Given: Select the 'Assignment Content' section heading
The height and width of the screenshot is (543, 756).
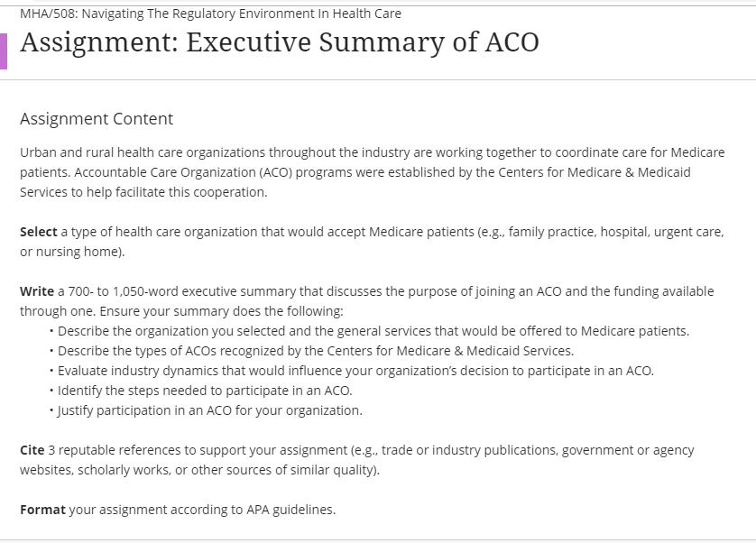Looking at the screenshot, I should [x=97, y=119].
